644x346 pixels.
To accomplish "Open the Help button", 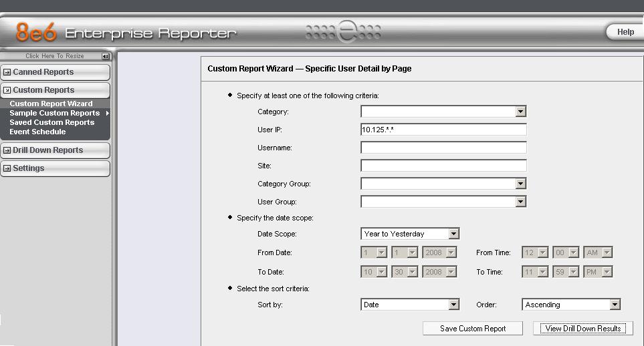I will tap(625, 32).
